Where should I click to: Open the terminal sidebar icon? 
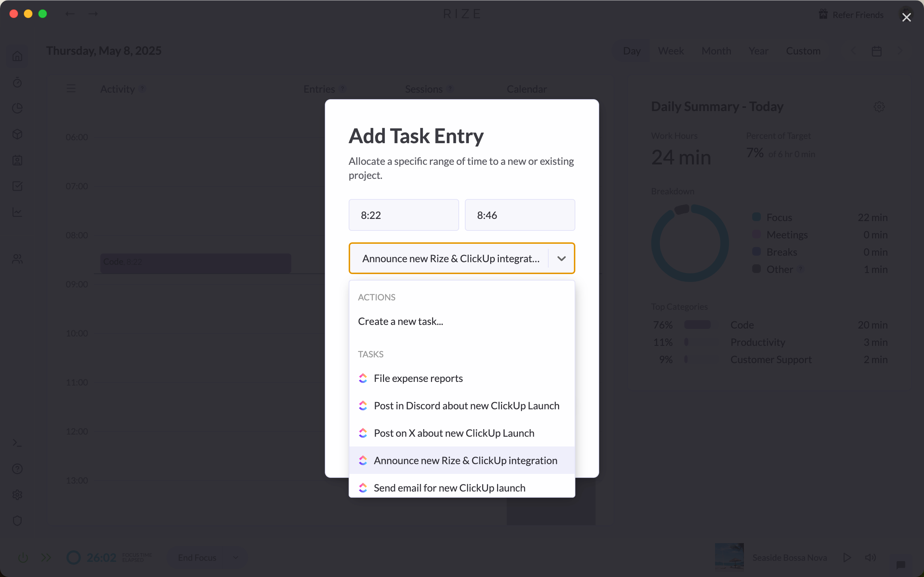click(x=17, y=442)
